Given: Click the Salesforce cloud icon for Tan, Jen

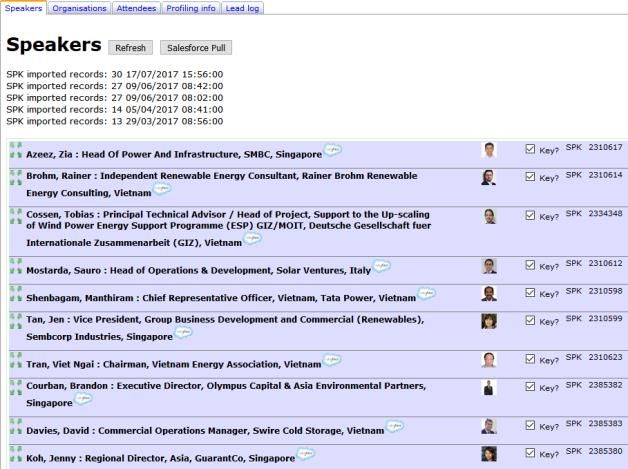Looking at the screenshot, I should (183, 332).
